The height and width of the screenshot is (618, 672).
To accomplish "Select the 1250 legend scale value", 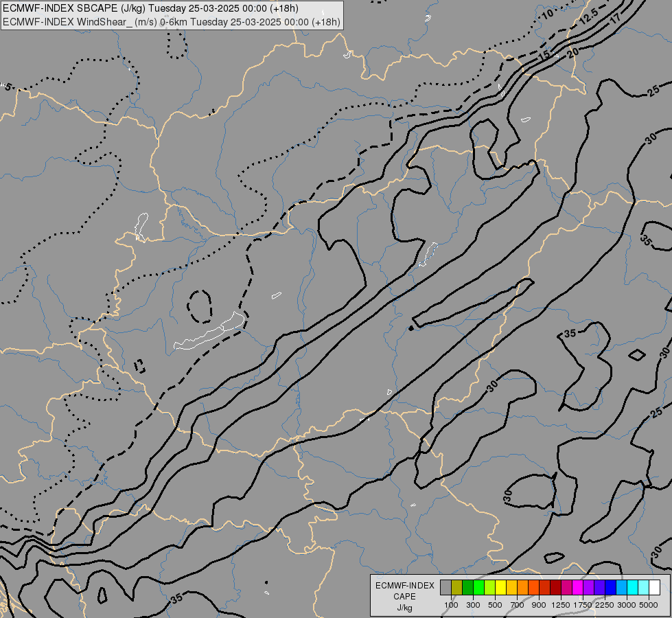I will (x=561, y=605).
